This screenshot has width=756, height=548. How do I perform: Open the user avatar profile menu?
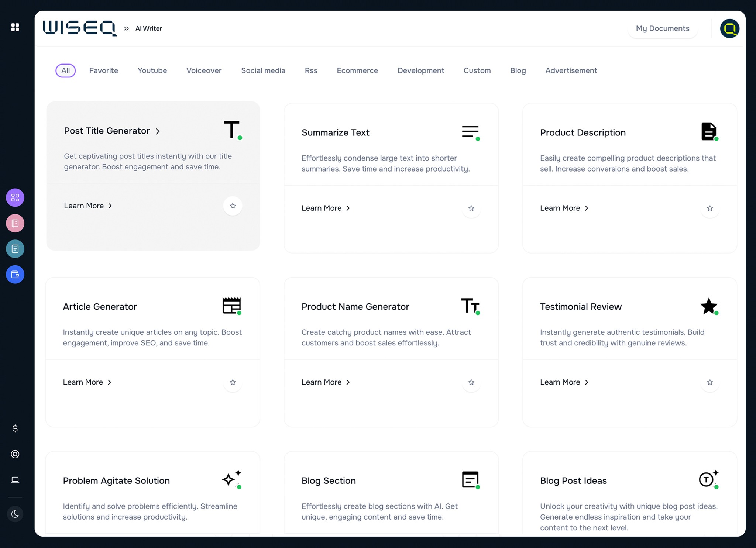729,28
